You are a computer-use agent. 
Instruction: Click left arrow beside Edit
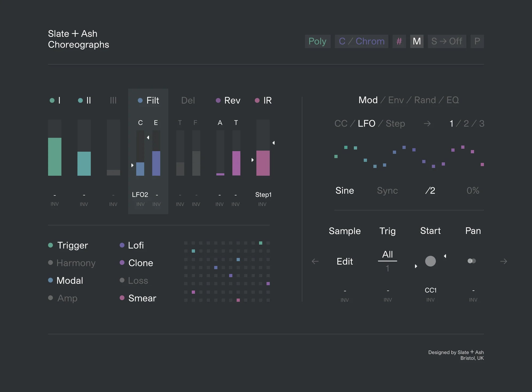315,261
